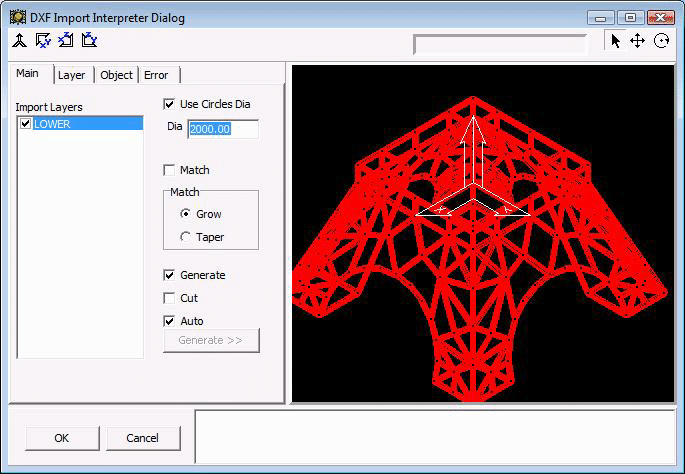Click the first axis view toolbar icon

[x=19, y=41]
